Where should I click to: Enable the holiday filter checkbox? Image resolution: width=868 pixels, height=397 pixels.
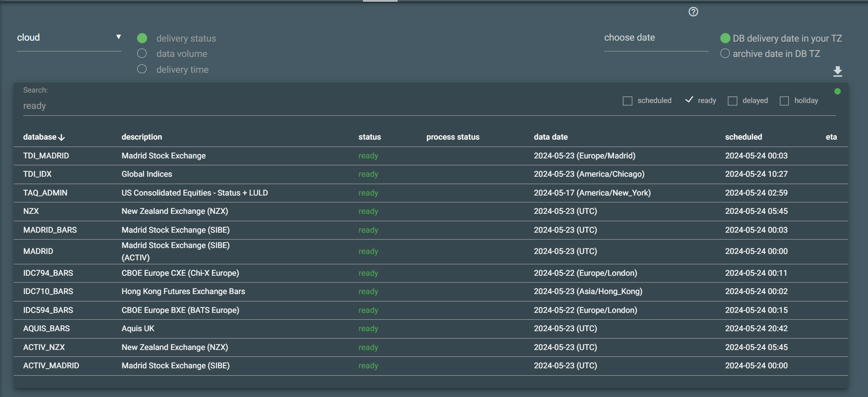pyautogui.click(x=784, y=101)
